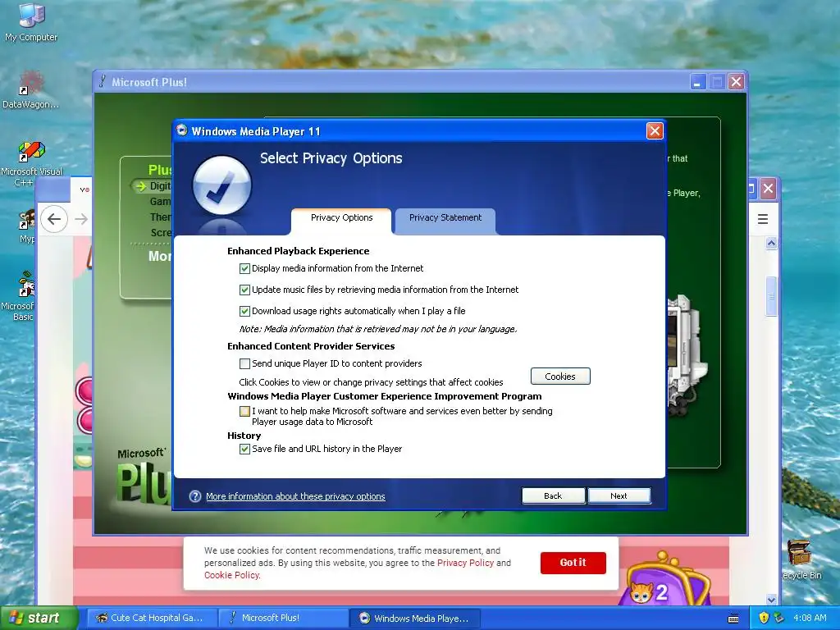Open the My Computer desktop icon
The width and height of the screenshot is (840, 630).
[x=31, y=21]
